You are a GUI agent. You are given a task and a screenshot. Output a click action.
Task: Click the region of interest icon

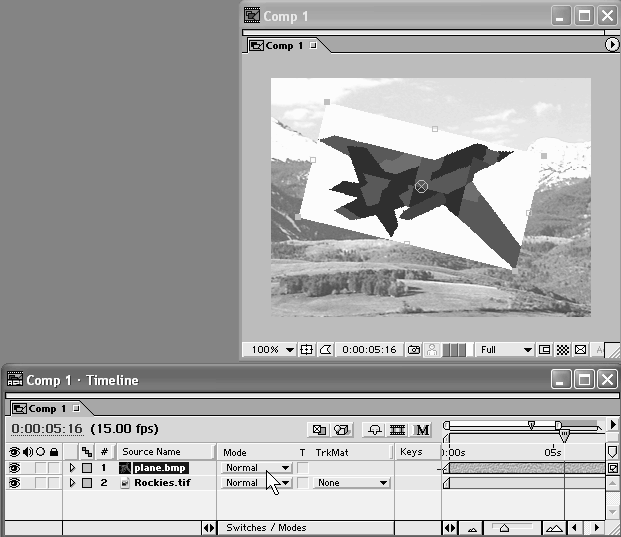coord(545,350)
